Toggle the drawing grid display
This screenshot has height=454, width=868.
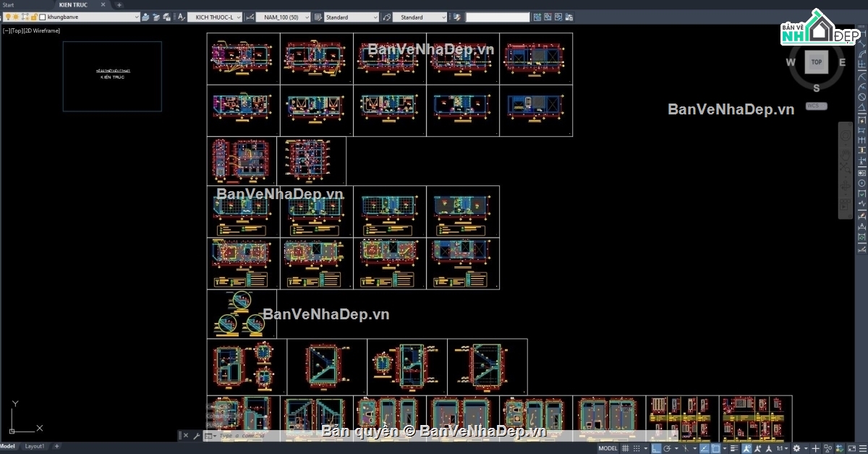(626, 448)
